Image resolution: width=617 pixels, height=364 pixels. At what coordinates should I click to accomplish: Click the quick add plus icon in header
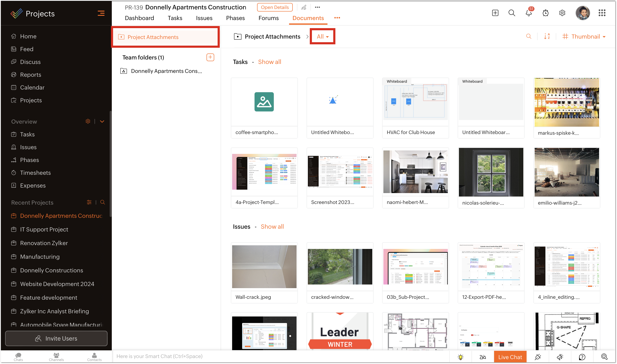(x=495, y=13)
